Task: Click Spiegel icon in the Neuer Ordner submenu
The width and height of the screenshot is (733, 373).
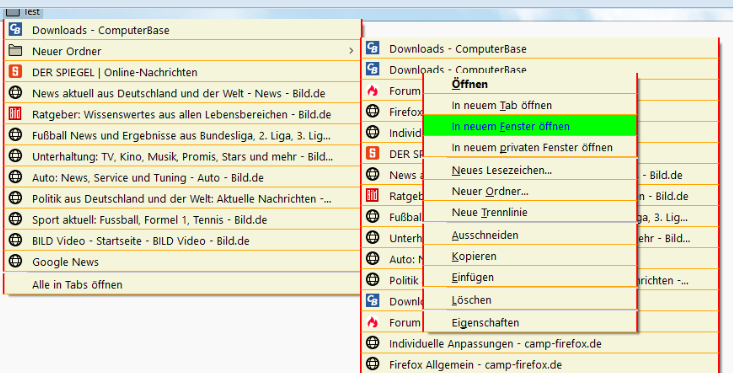Action: point(373,153)
